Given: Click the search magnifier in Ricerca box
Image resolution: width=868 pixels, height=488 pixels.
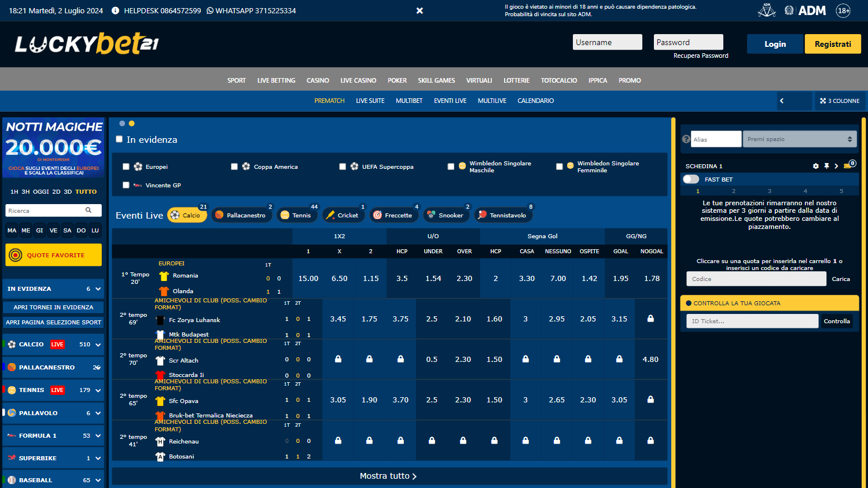Looking at the screenshot, I should pyautogui.click(x=89, y=210).
